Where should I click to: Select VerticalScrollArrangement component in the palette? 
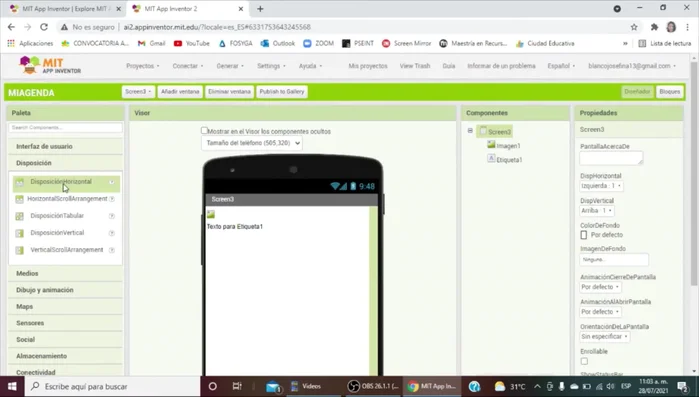66,250
